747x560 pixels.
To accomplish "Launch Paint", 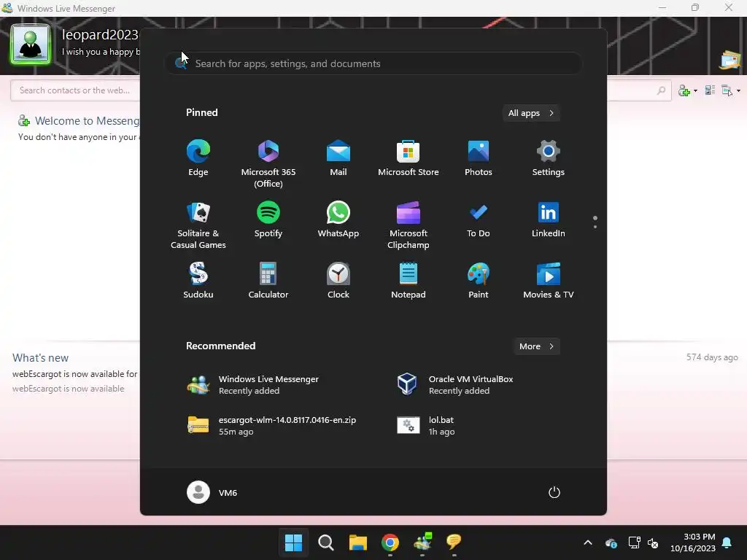I will pyautogui.click(x=479, y=281).
